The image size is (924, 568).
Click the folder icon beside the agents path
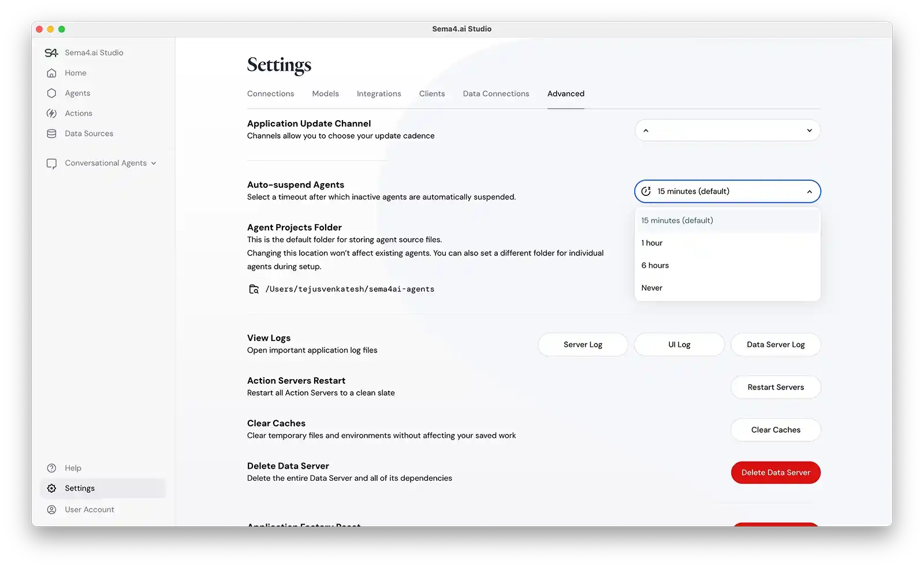(x=254, y=289)
